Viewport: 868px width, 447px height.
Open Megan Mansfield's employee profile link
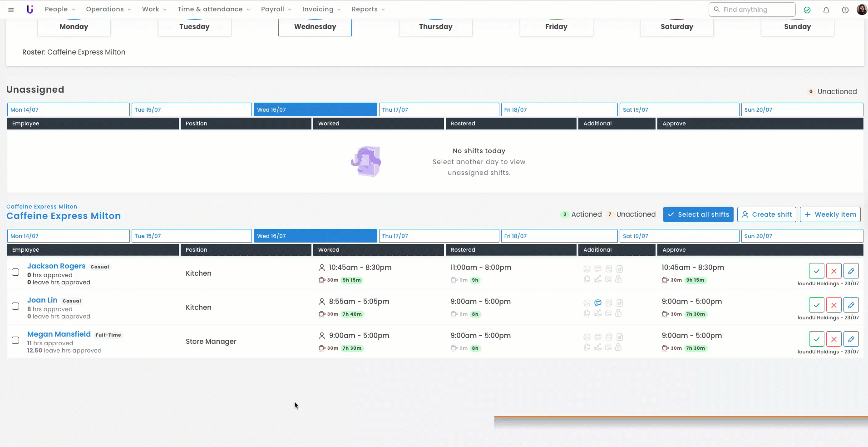59,334
